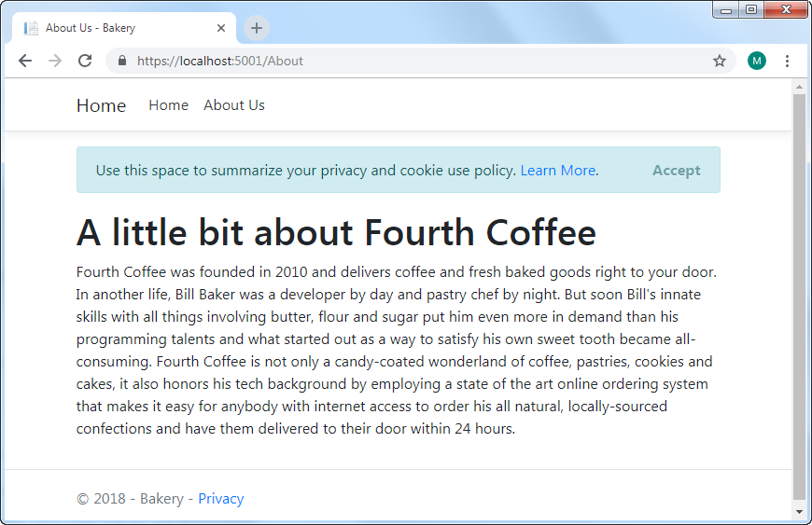
Task: Close the browser window
Action: (786, 10)
